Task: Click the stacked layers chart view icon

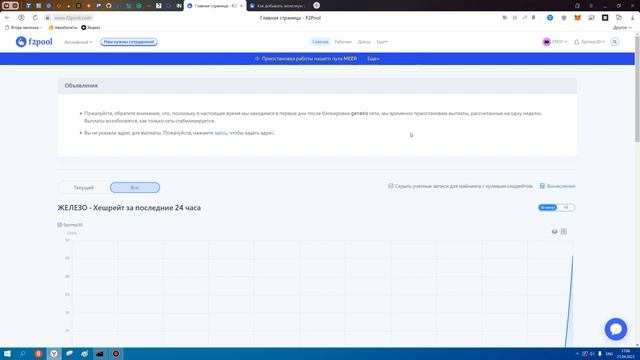Action: [554, 231]
